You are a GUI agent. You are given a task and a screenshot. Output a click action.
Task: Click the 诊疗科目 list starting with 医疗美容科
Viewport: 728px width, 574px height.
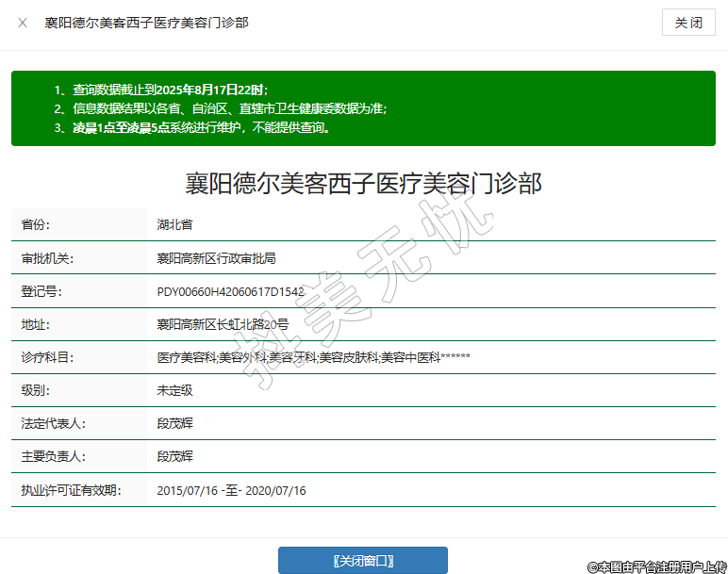point(313,357)
